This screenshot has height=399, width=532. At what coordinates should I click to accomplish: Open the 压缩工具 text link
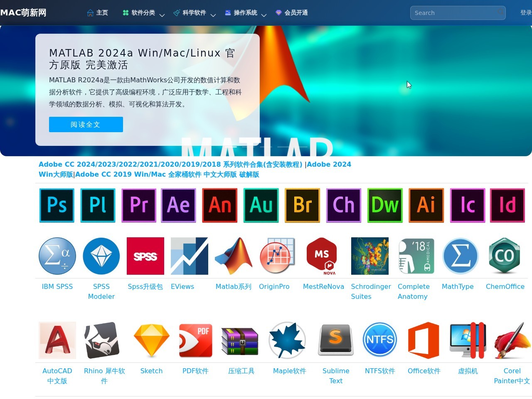[241, 371]
